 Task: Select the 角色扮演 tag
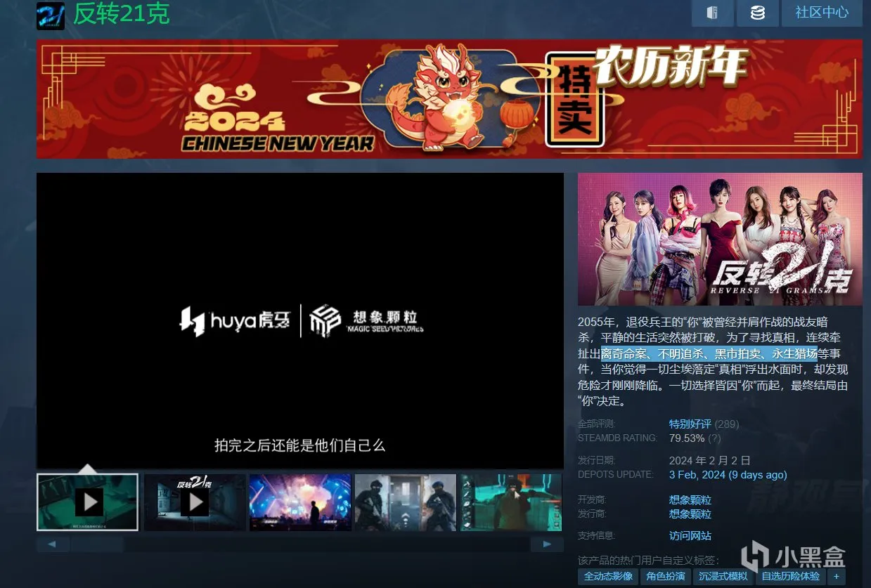665,576
